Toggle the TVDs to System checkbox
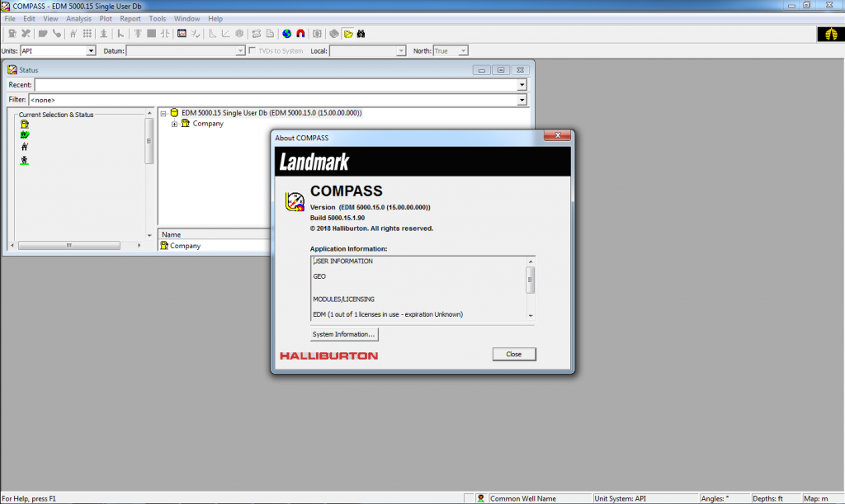Viewport: 845px width, 504px height. 253,50
